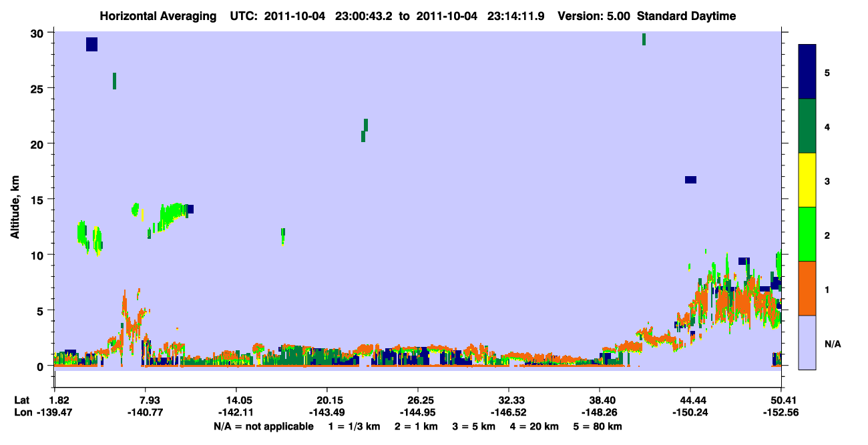Click the latitude value 20.15
This screenshot has height=445, width=868.
tap(327, 400)
